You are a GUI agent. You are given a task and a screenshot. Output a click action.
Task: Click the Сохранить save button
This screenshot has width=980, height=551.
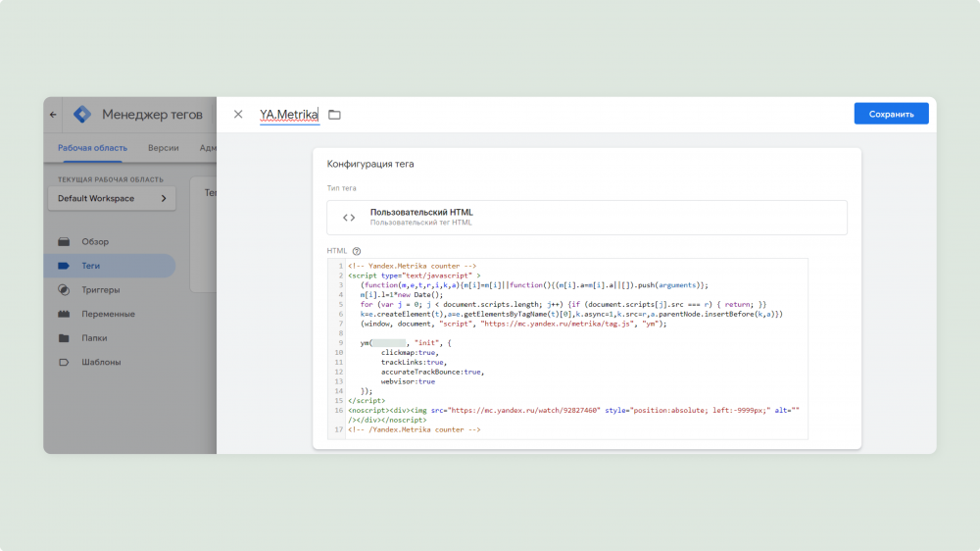click(x=891, y=114)
